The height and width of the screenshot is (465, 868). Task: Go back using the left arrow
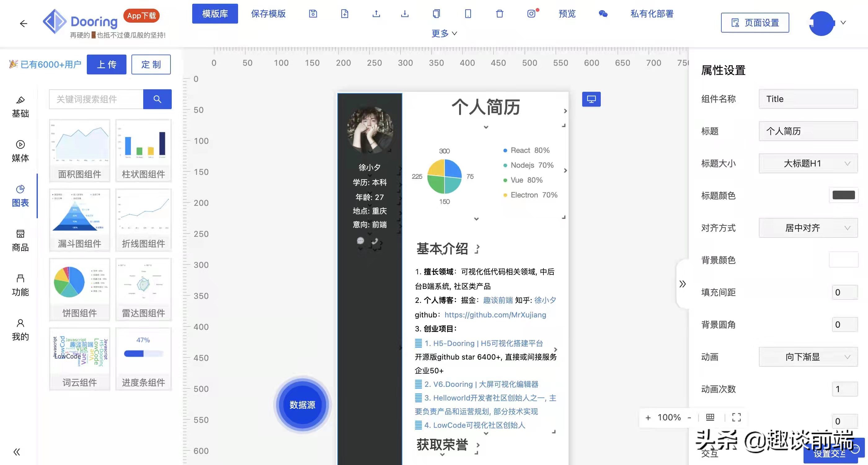(23, 23)
